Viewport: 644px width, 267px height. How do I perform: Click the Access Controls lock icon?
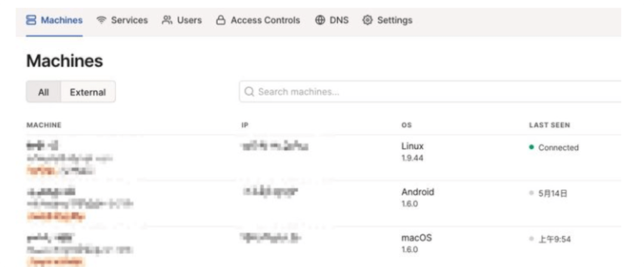point(221,20)
